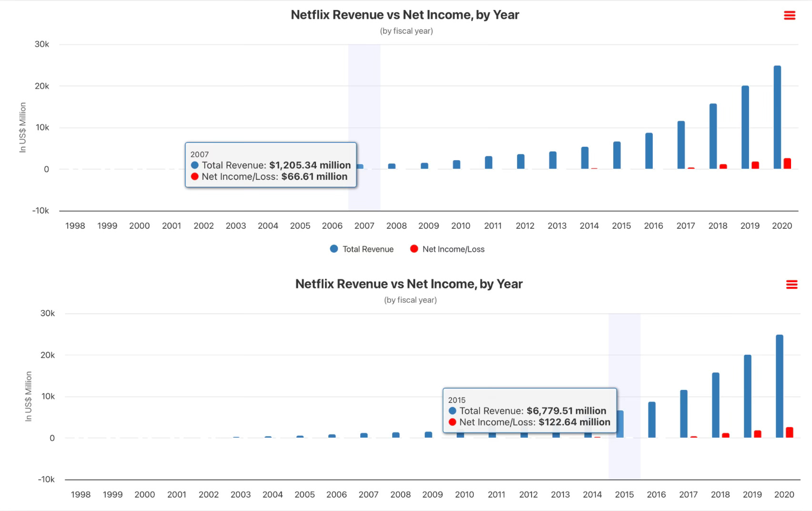Click 2018 red net income bar, bottom chart
The width and height of the screenshot is (812, 511).
pyautogui.click(x=726, y=435)
